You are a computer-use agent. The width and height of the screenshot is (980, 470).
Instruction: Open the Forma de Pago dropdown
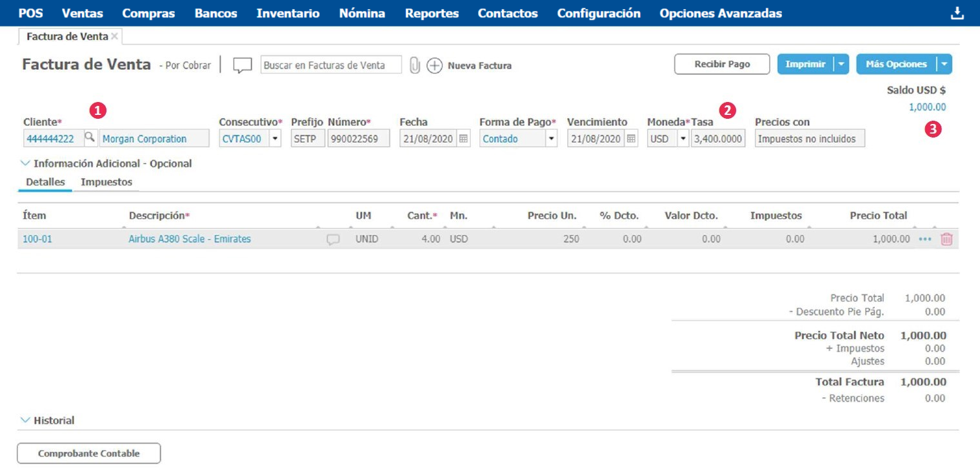pos(551,139)
